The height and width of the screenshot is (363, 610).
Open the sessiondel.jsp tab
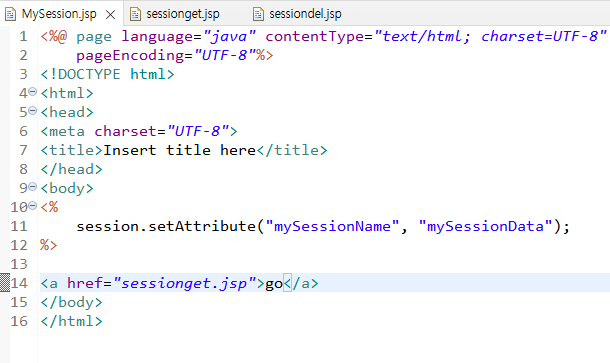point(305,14)
